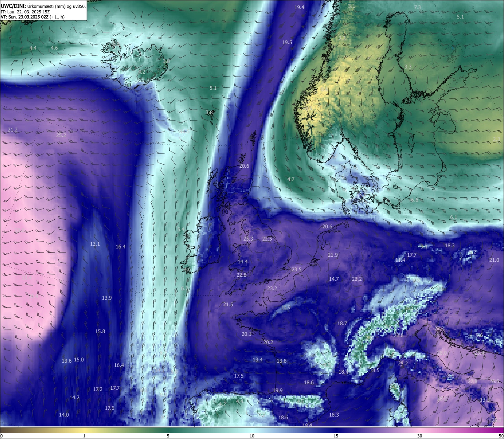Click the 6.6 value label
The height and width of the screenshot is (439, 504).
click(415, 200)
